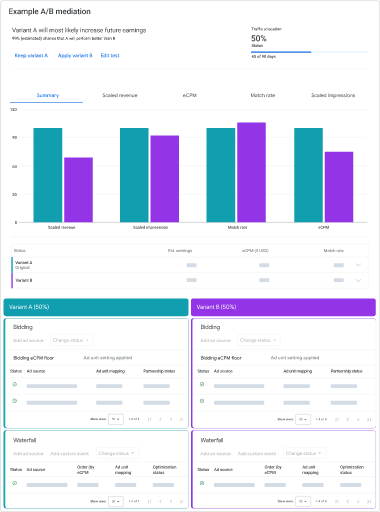
Task: Click Add custom event in Variant A Waterfall
Action: [70, 454]
